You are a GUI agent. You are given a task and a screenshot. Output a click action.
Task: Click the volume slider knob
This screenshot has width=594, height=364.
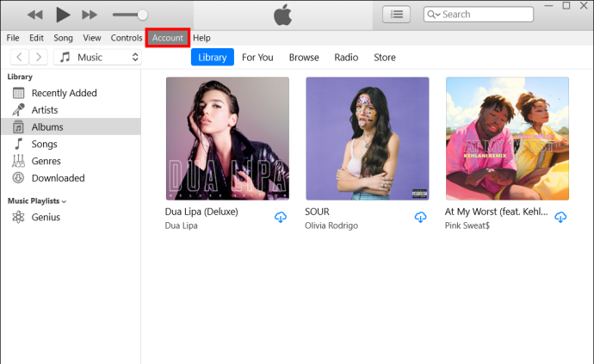(142, 15)
